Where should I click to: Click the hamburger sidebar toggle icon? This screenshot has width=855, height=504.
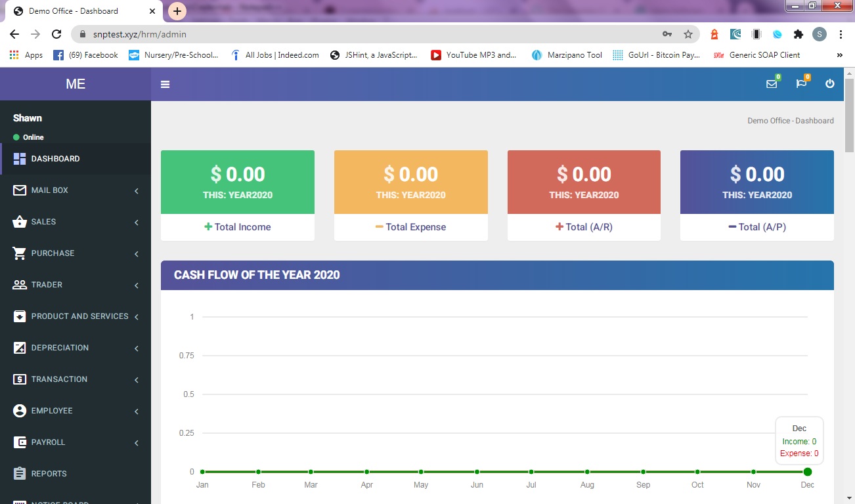tap(165, 84)
